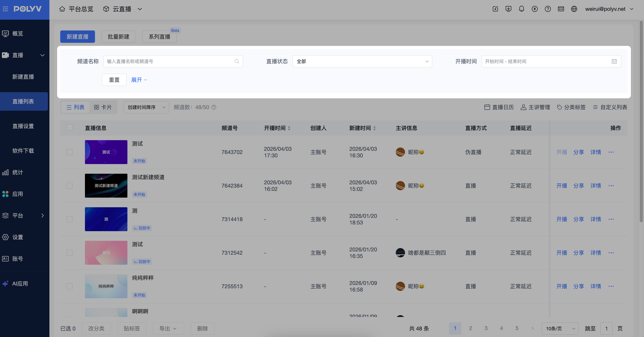The image size is (644, 337).
Task: Check the row for channel 7643702
Action: pyautogui.click(x=69, y=152)
